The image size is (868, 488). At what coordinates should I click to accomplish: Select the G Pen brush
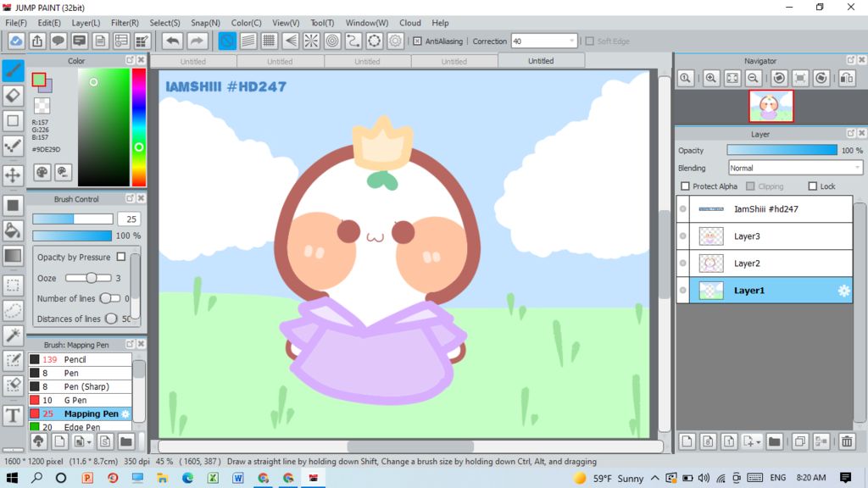81,400
